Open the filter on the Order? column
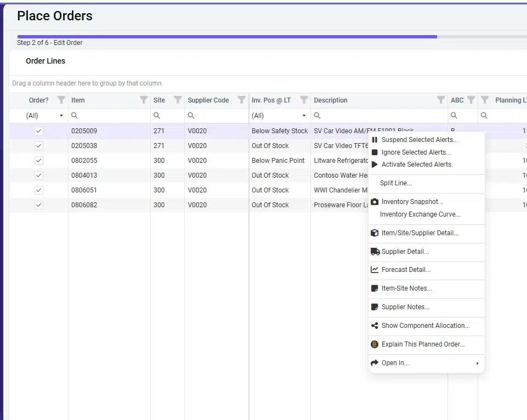This screenshot has height=420, width=527. coord(61,100)
